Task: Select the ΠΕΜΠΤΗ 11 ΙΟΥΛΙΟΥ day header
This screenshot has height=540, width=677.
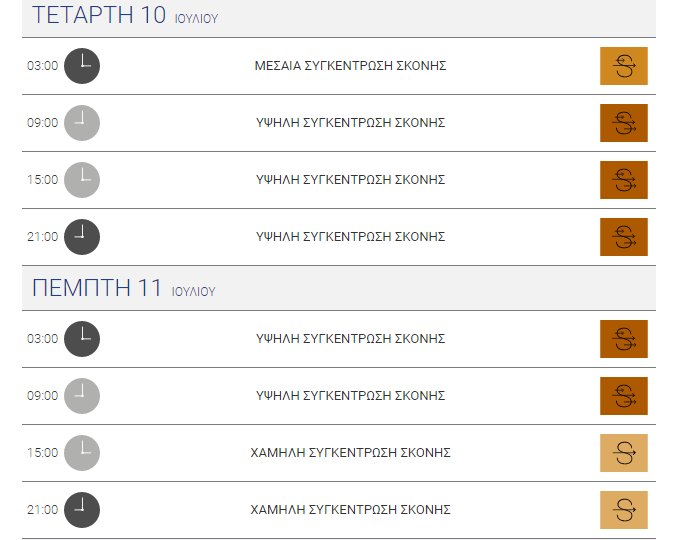Action: click(x=339, y=288)
